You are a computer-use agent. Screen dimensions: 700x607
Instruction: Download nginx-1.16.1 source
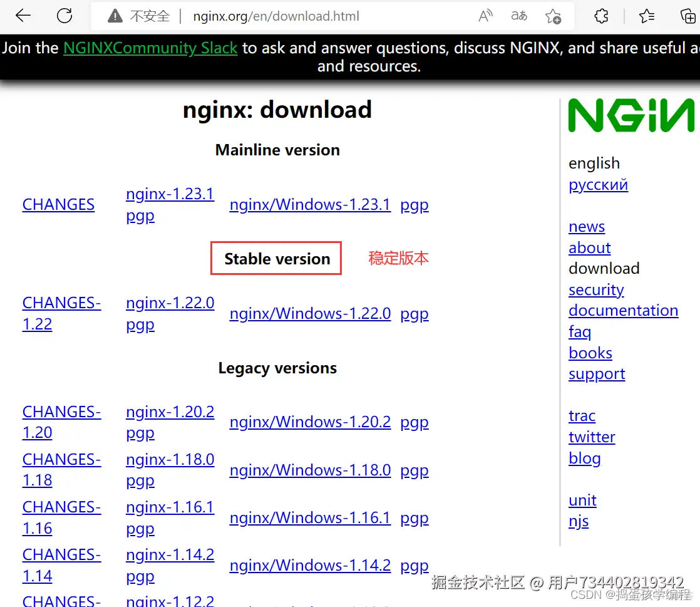[170, 507]
